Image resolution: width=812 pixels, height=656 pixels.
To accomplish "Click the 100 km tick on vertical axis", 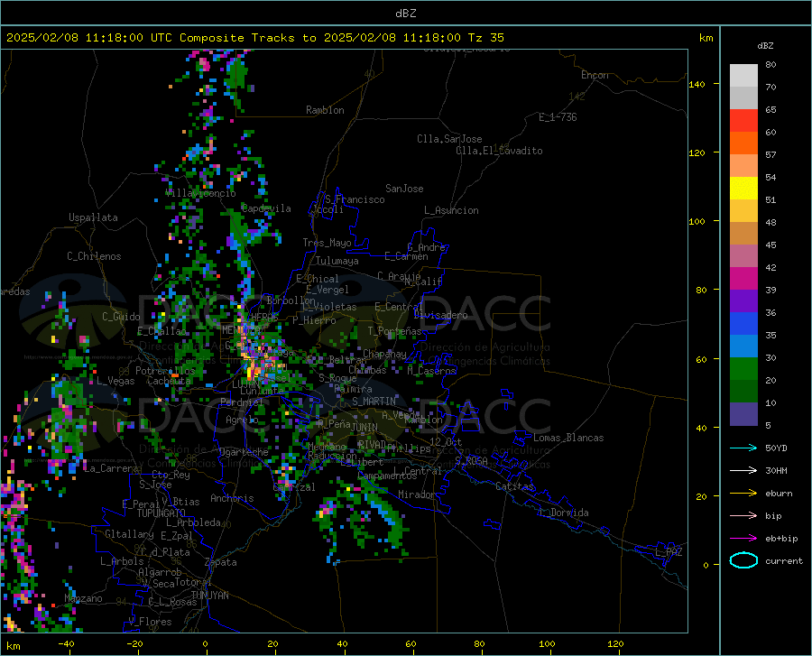I will pyautogui.click(x=697, y=221).
